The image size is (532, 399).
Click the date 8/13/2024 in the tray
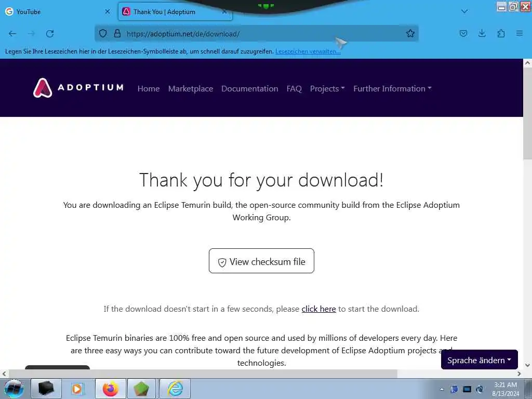pyautogui.click(x=506, y=394)
